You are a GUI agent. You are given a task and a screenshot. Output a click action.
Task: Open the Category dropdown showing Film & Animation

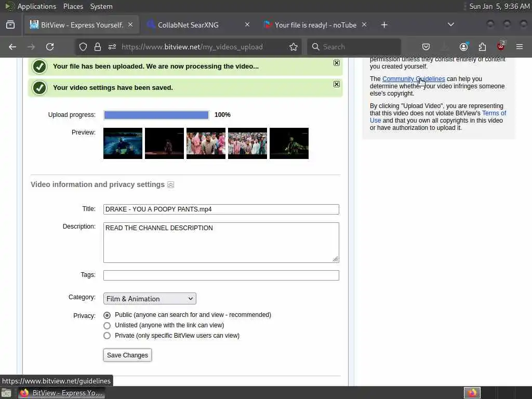[x=150, y=299]
